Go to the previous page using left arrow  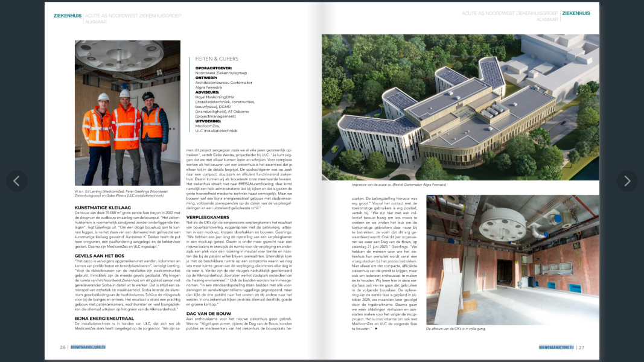(x=16, y=180)
